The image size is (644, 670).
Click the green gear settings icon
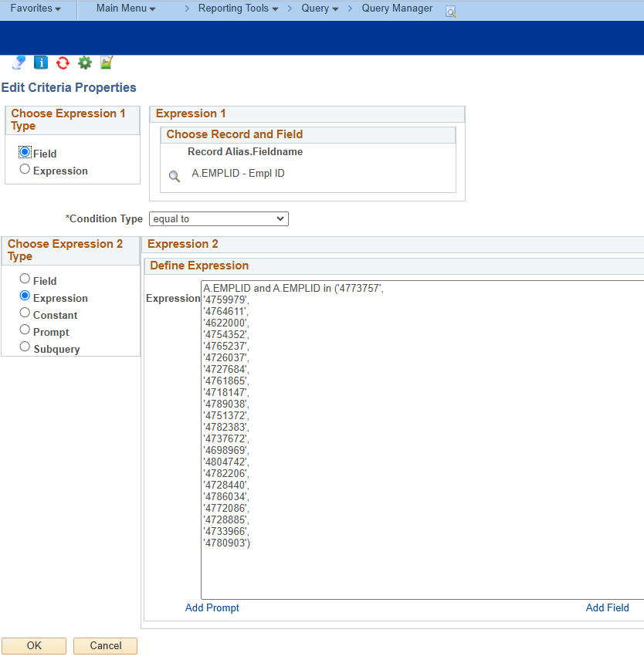(x=84, y=63)
